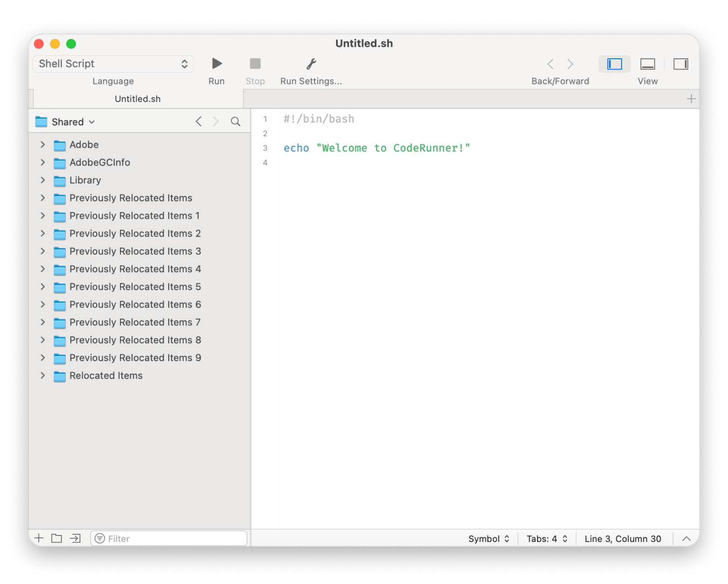Click the Adobe folder icon
728x584 pixels.
60,145
